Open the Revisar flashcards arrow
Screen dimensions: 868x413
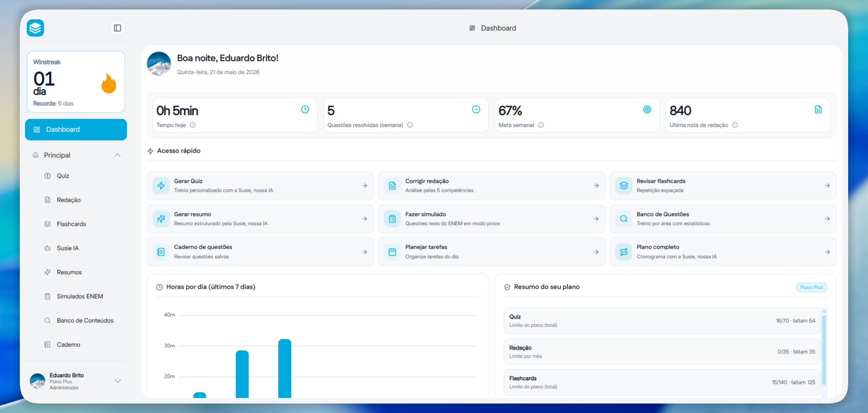click(x=827, y=186)
